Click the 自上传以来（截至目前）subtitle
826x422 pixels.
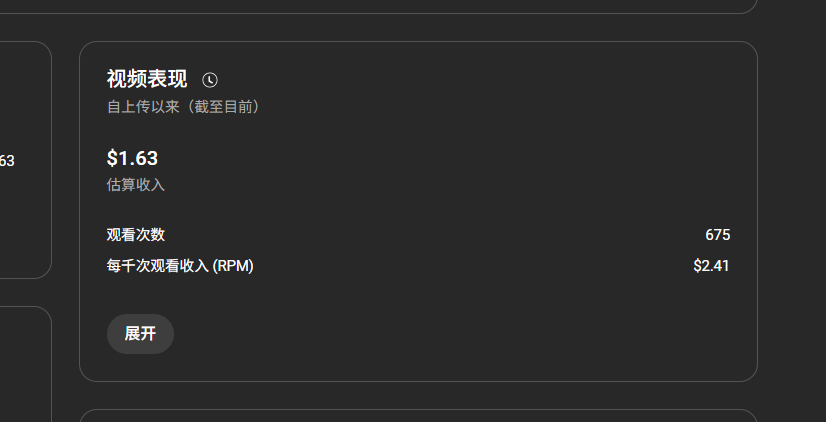pyautogui.click(x=184, y=107)
